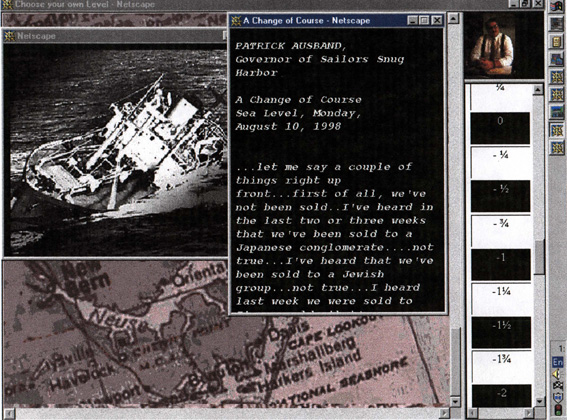
Task: Click the sinking ship photo in the Netscape window
Action: click(116, 149)
